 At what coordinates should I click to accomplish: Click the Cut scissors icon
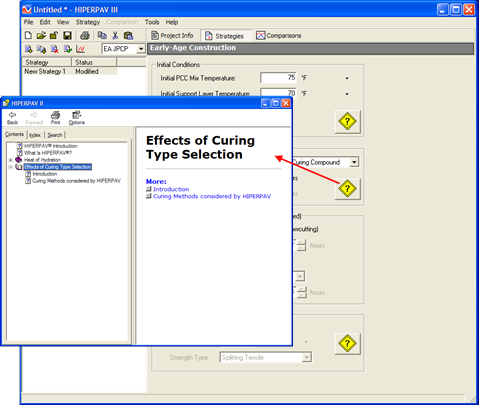(115, 35)
